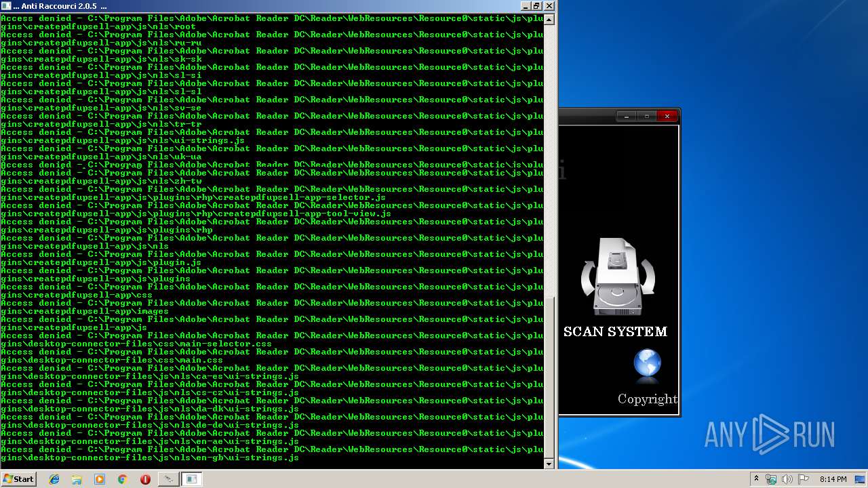Click the console window title text

point(60,5)
